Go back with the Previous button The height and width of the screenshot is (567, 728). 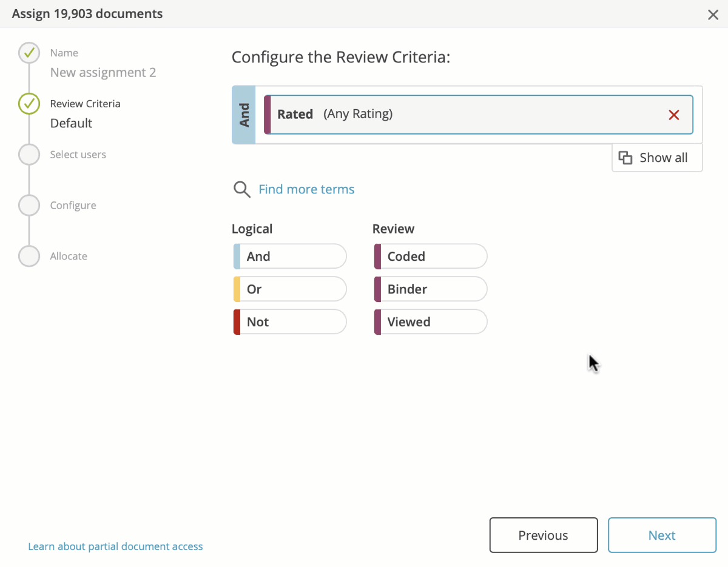pyautogui.click(x=544, y=535)
